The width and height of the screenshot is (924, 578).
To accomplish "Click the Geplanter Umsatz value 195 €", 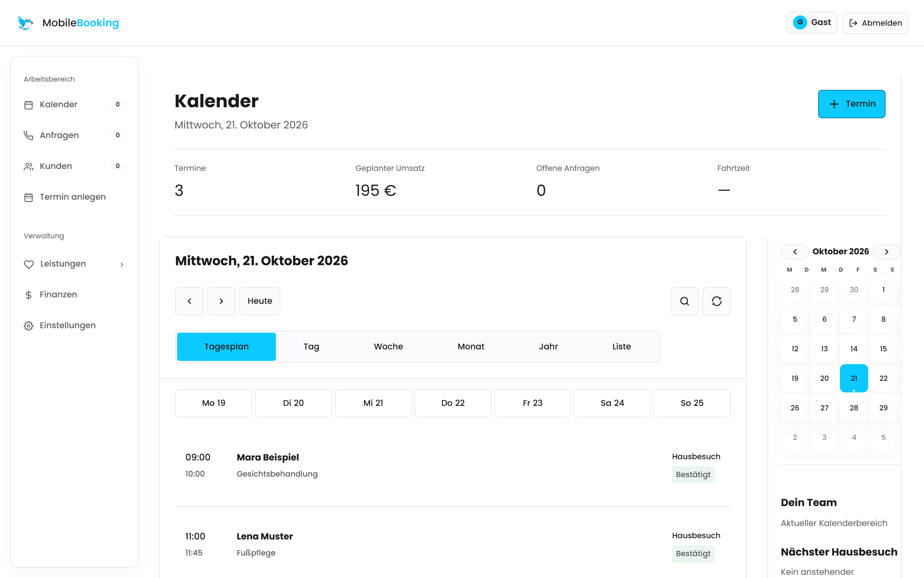I will coord(376,190).
